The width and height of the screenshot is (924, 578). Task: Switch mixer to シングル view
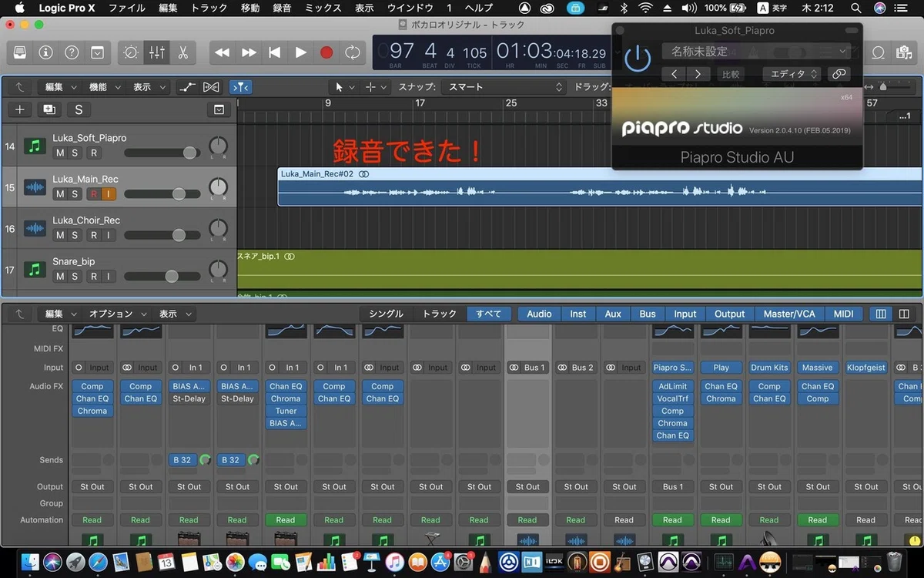click(386, 314)
